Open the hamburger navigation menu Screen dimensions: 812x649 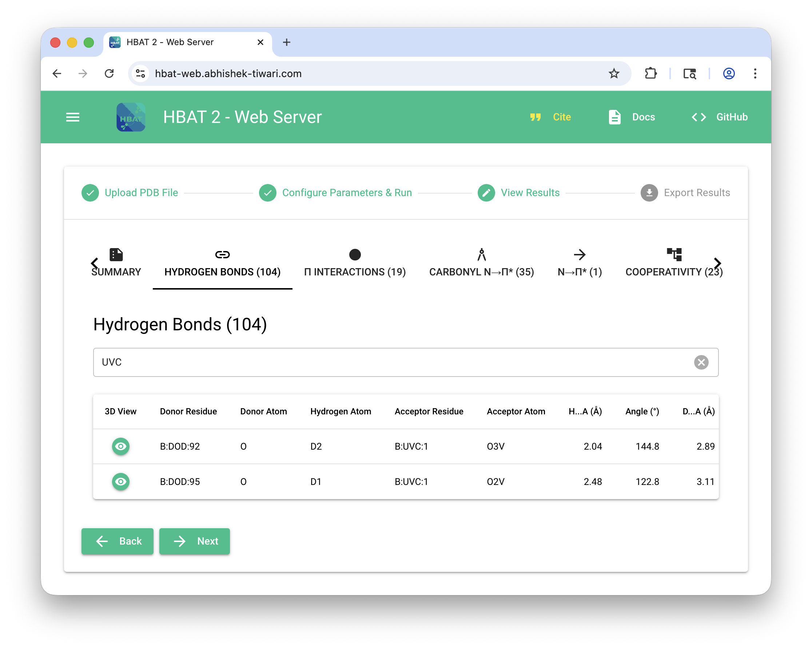[x=73, y=117]
